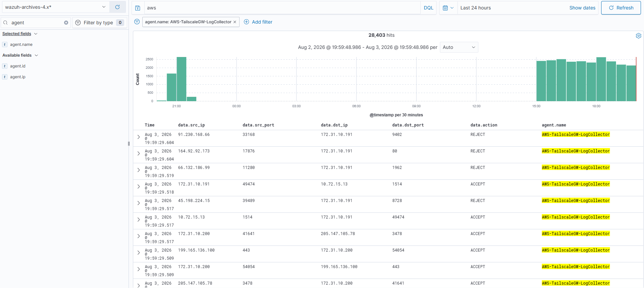
Task: Click the saved query disk icon
Action: 138,8
